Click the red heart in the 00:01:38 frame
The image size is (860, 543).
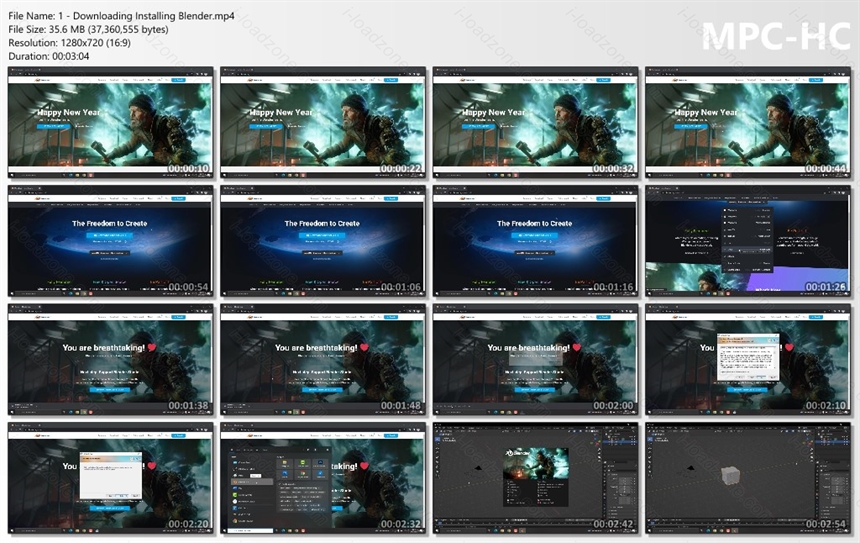[152, 347]
